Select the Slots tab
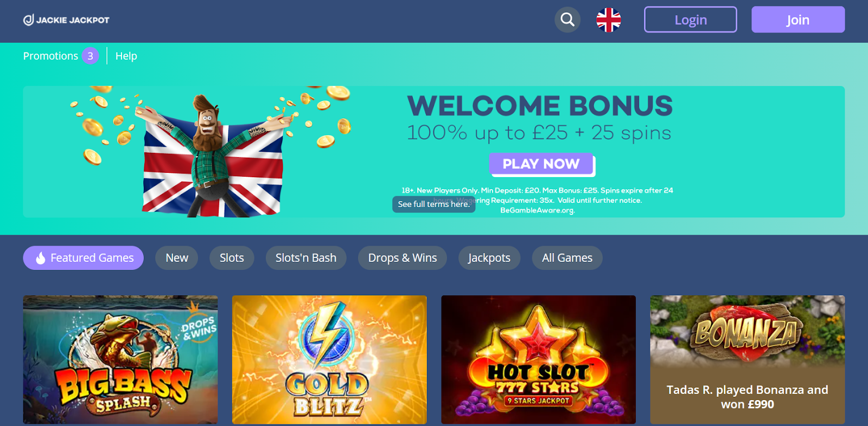The height and width of the screenshot is (426, 868). point(232,258)
